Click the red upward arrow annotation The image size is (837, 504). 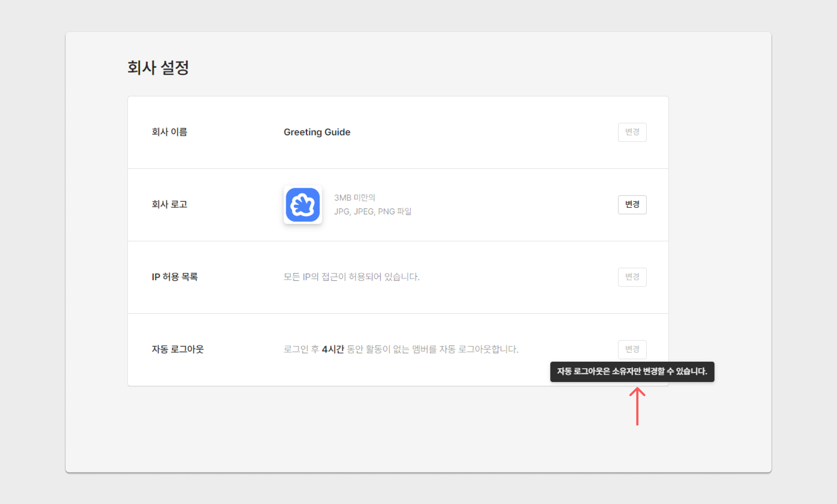coord(637,406)
